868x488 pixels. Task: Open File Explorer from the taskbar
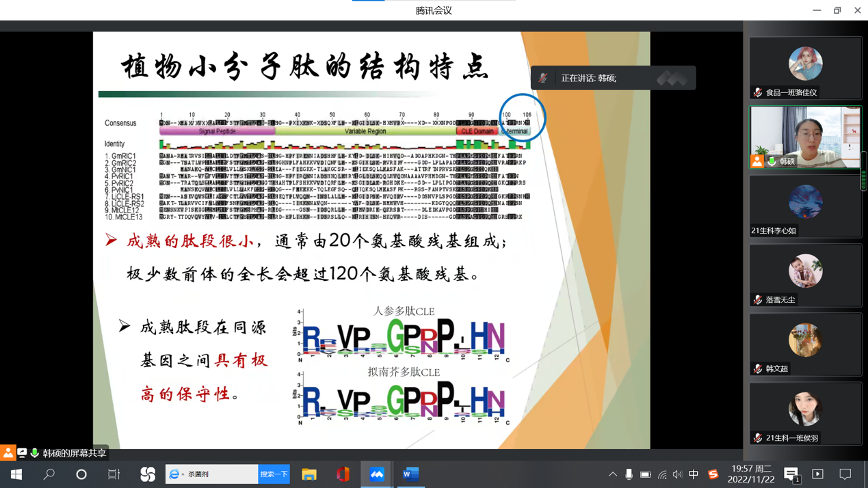point(309,474)
